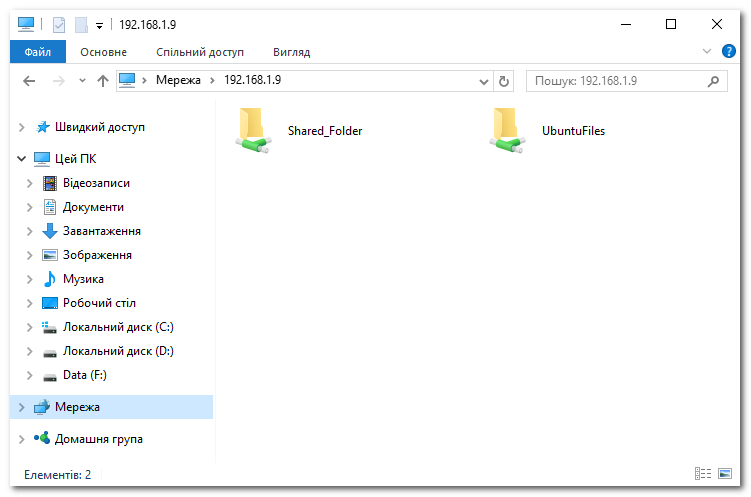Open Відеозаписи folder in sidebar

pos(96,183)
